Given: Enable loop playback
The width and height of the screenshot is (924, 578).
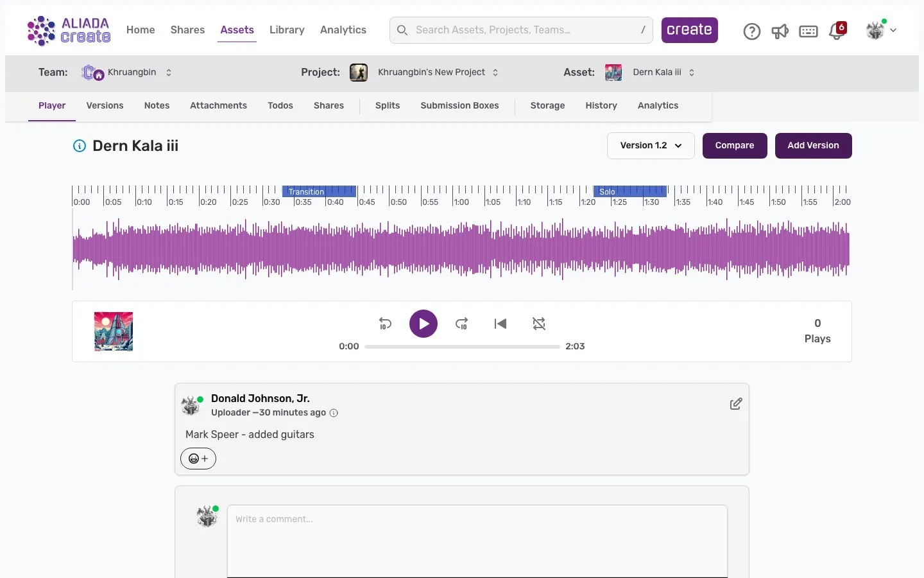Looking at the screenshot, I should tap(539, 324).
